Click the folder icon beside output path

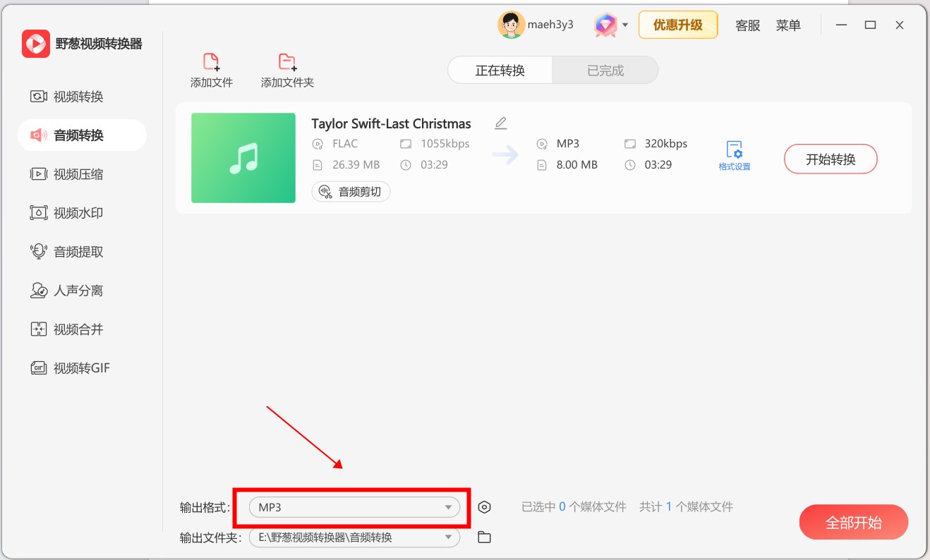(484, 537)
